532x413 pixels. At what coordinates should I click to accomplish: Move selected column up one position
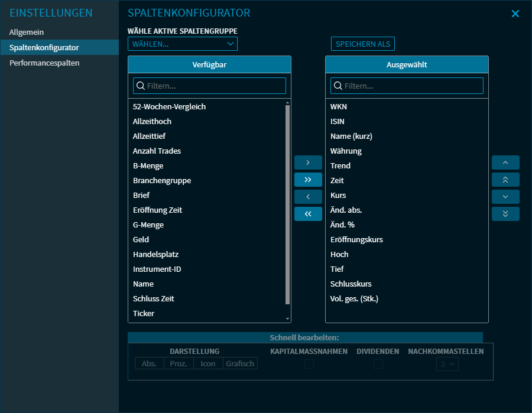[505, 162]
